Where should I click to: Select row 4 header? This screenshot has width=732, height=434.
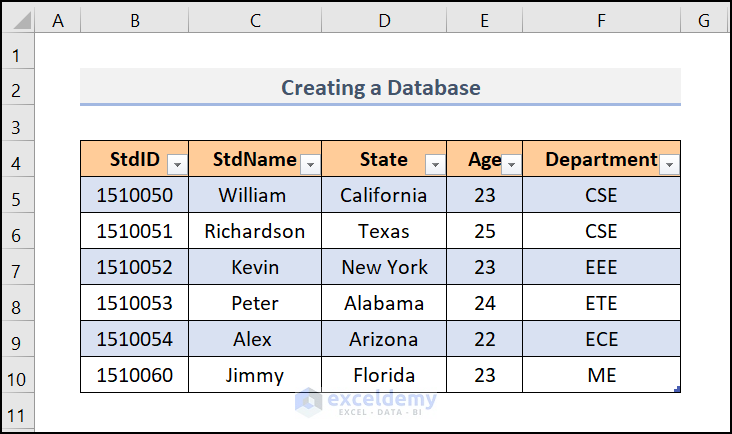[19, 160]
